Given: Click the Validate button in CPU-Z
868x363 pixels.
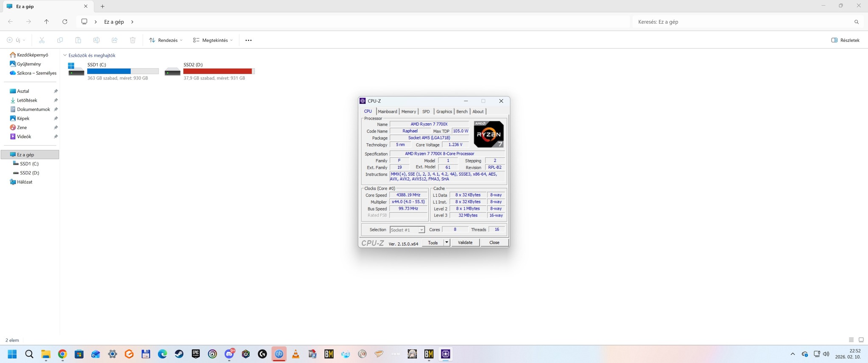Looking at the screenshot, I should click(x=465, y=243).
